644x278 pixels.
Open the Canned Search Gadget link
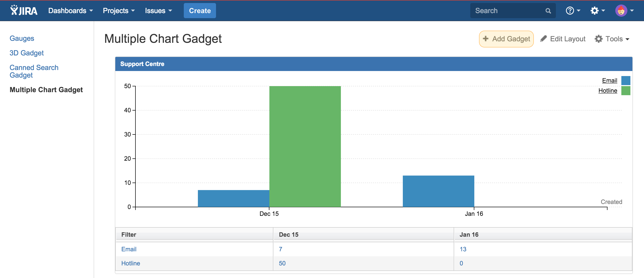[34, 71]
